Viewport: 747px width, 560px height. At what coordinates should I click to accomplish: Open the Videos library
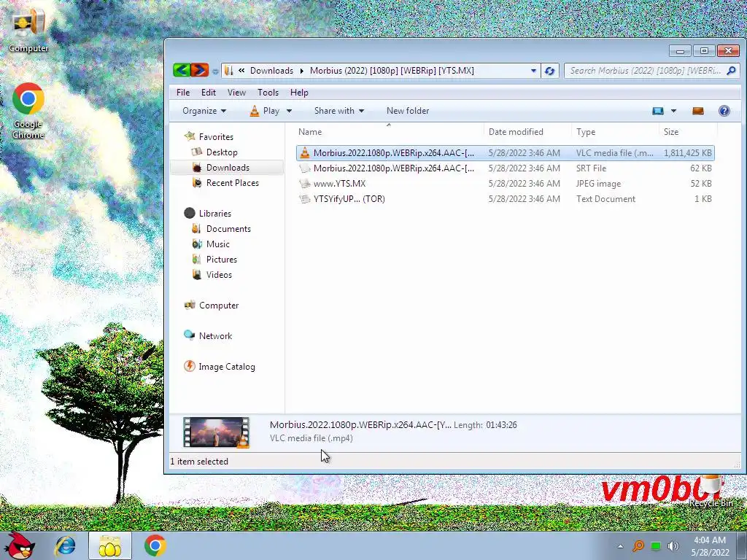tap(219, 274)
